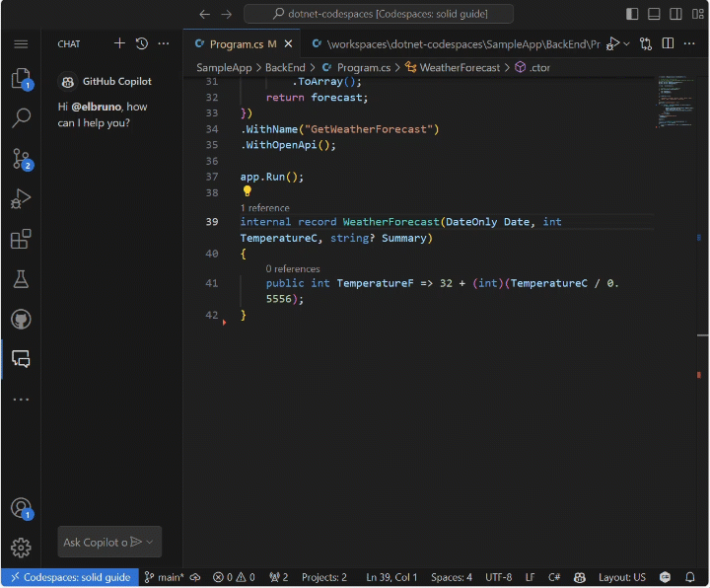Expand the chat send options dropdown
This screenshot has height=588, width=710.
pos(150,542)
